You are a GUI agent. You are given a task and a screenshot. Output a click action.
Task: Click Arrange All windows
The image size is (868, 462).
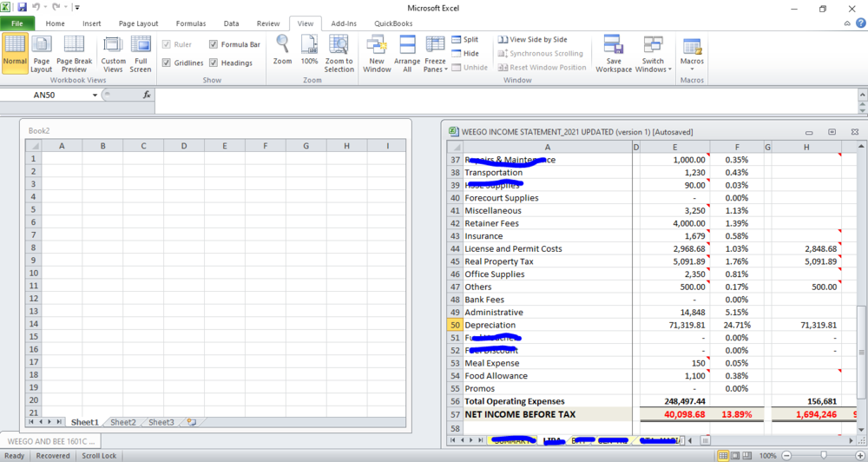tap(407, 53)
